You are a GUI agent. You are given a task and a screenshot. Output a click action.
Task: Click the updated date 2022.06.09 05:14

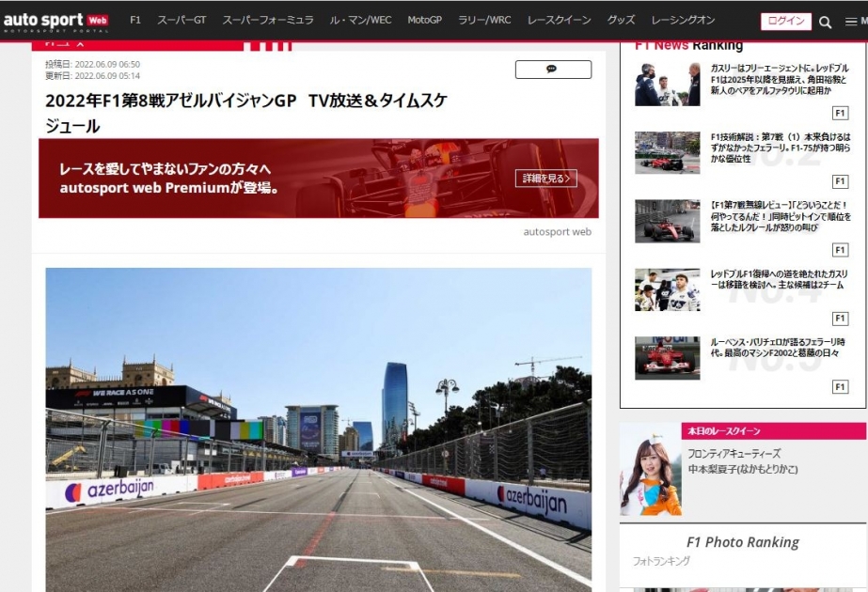tap(92, 76)
